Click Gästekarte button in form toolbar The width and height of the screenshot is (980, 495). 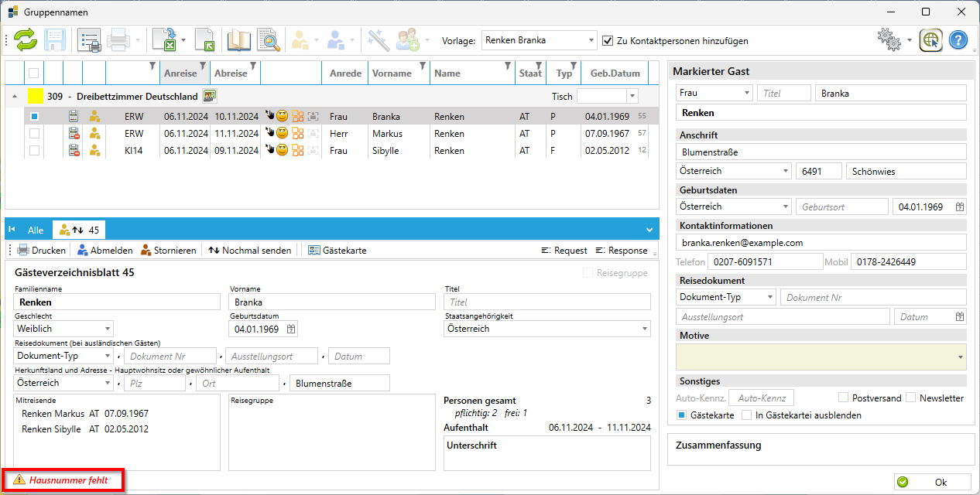[x=337, y=251]
